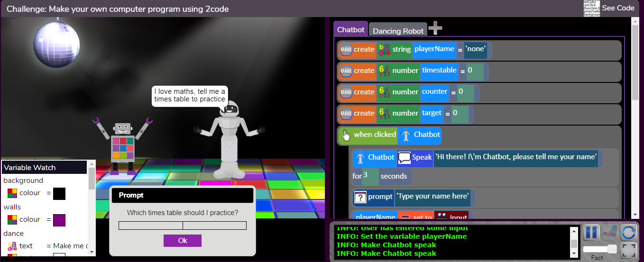
Task: Click the times table prompt input field
Action: 183,226
